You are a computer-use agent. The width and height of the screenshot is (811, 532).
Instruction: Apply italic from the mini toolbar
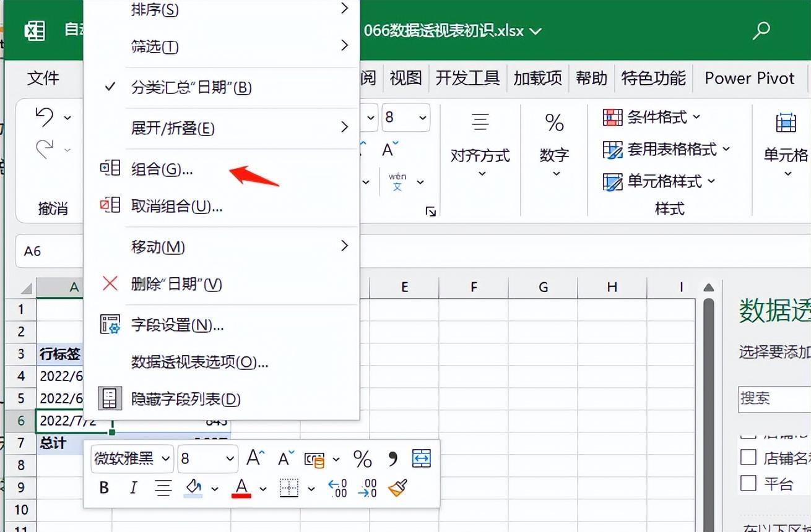click(x=133, y=488)
